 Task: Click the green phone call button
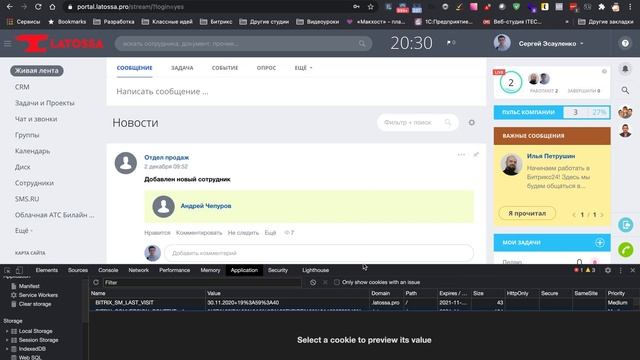pos(625,249)
